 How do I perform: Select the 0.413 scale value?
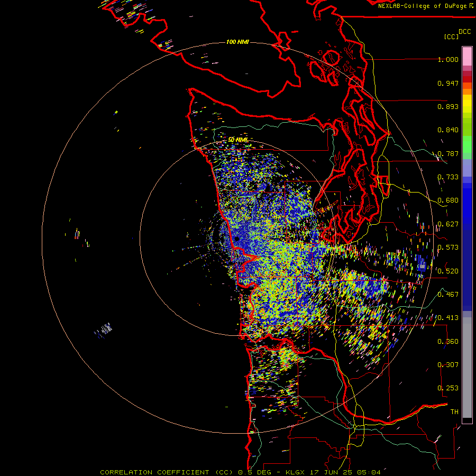pyautogui.click(x=448, y=318)
